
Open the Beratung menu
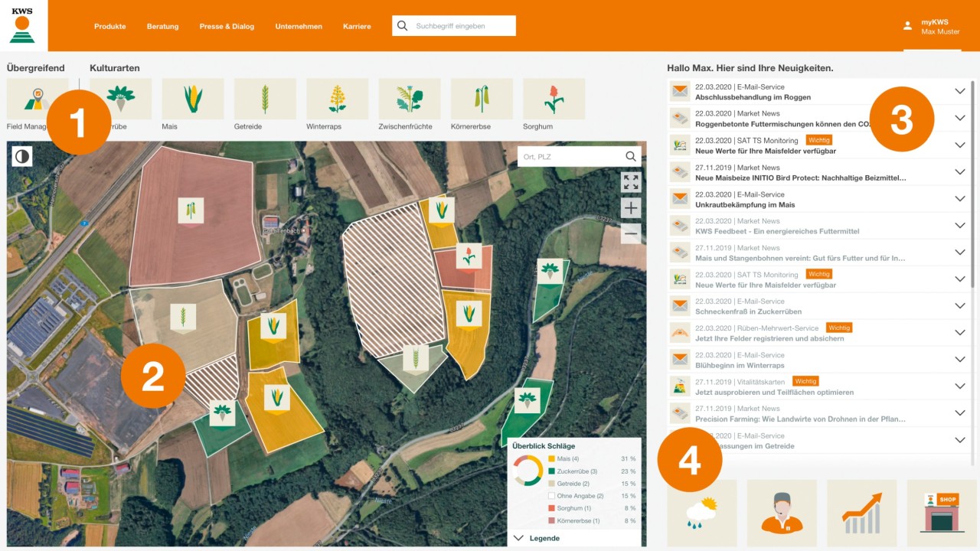click(x=162, y=26)
